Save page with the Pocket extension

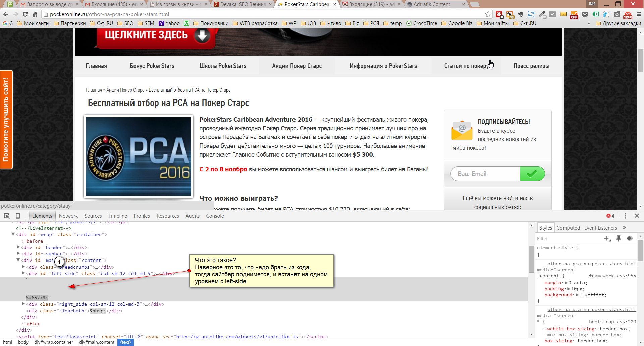point(585,14)
